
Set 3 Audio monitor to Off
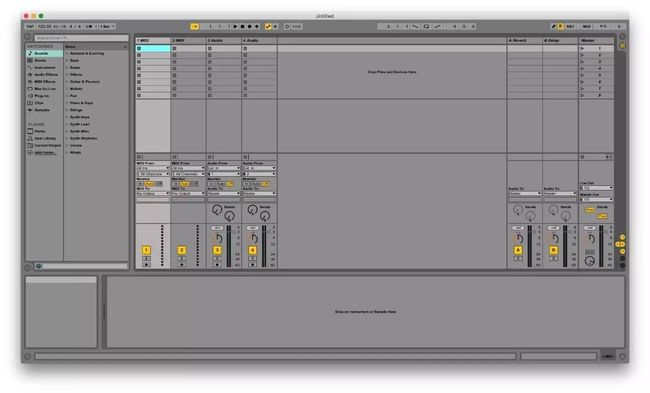[230, 184]
